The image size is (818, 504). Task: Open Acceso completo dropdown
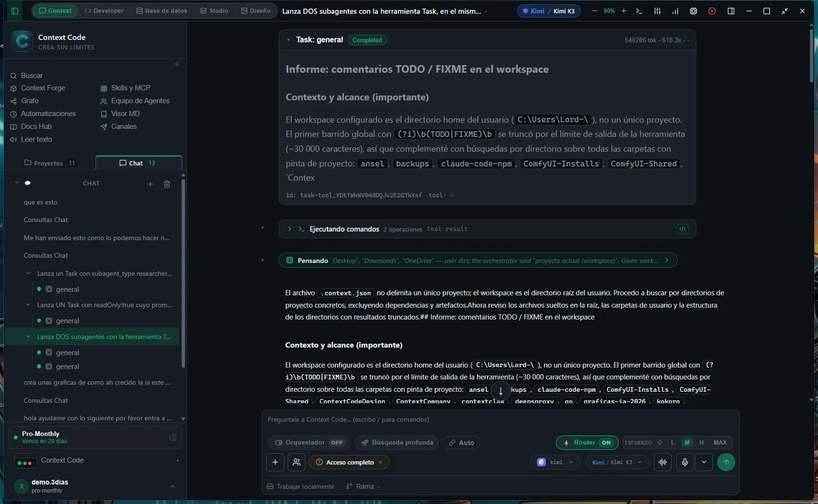349,462
